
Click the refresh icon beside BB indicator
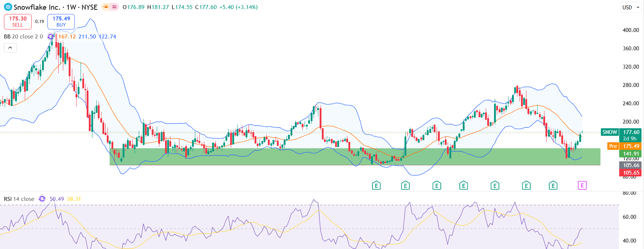[51, 37]
